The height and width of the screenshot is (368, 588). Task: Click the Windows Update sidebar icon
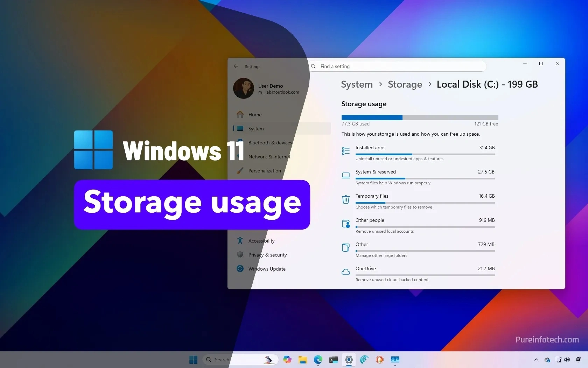240,268
